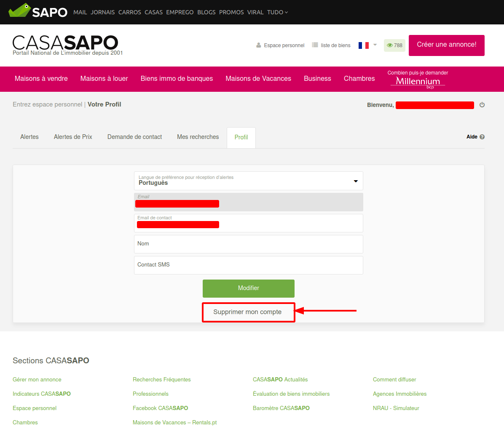Image resolution: width=504 pixels, height=437 pixels.
Task: Click the power logout icon
Action: click(482, 105)
